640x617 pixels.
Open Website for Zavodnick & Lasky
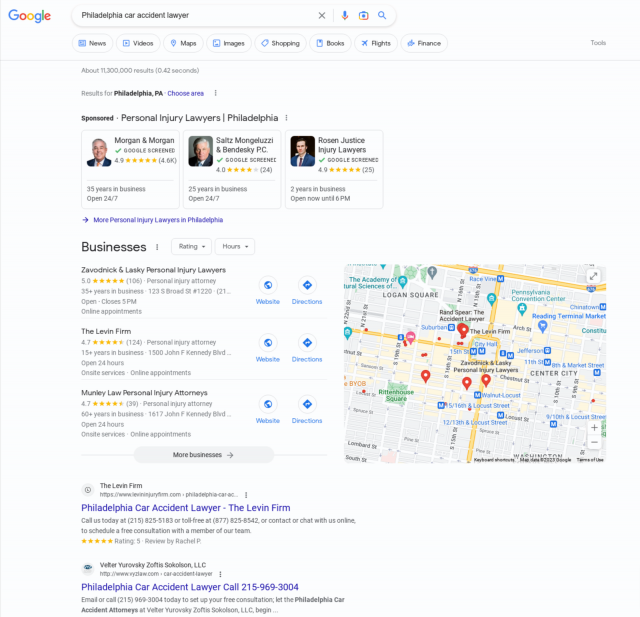[x=268, y=290]
